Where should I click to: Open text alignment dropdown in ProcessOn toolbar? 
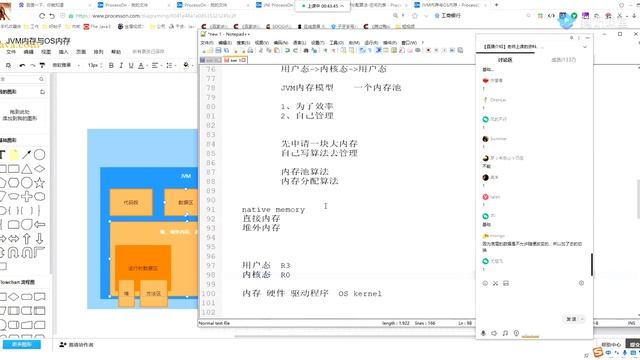156,65
